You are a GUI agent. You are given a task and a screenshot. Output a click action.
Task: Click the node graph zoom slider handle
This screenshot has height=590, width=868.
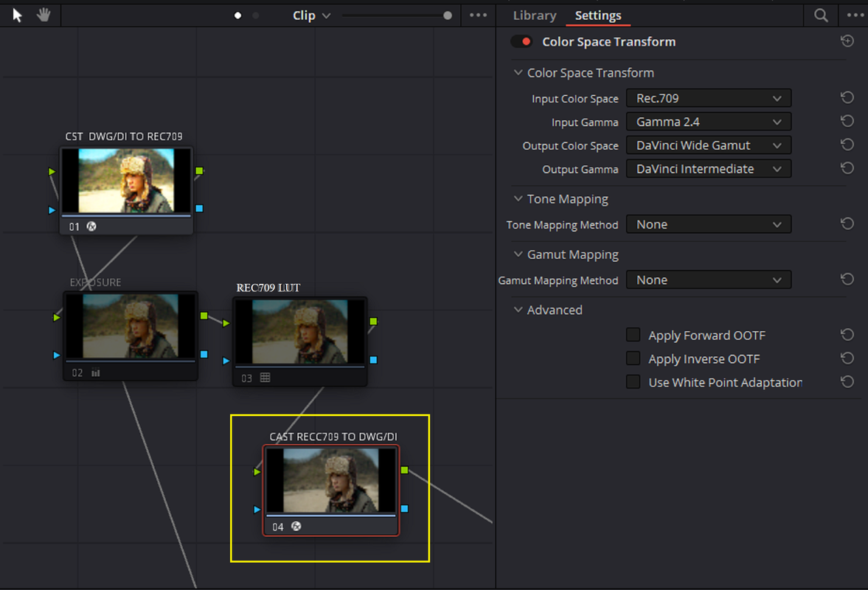tap(448, 15)
